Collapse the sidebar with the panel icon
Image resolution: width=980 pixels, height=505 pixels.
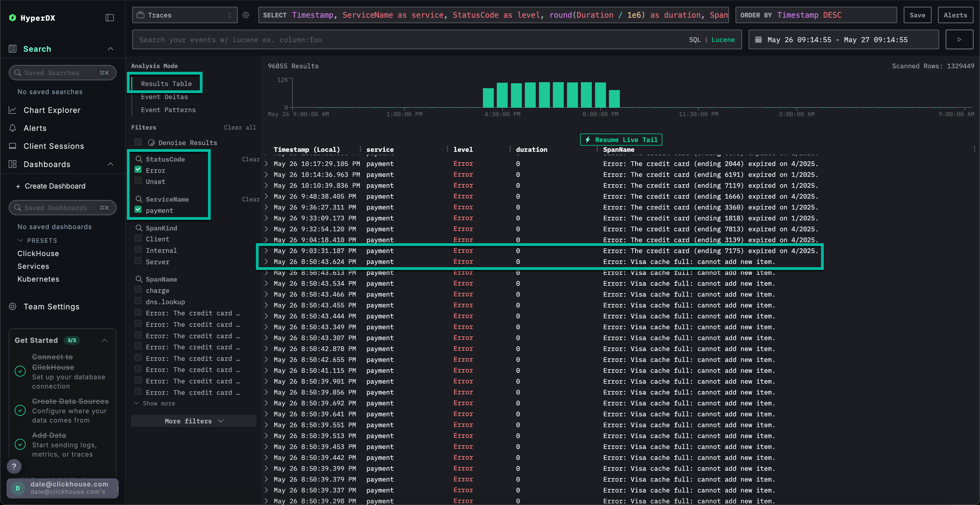109,18
